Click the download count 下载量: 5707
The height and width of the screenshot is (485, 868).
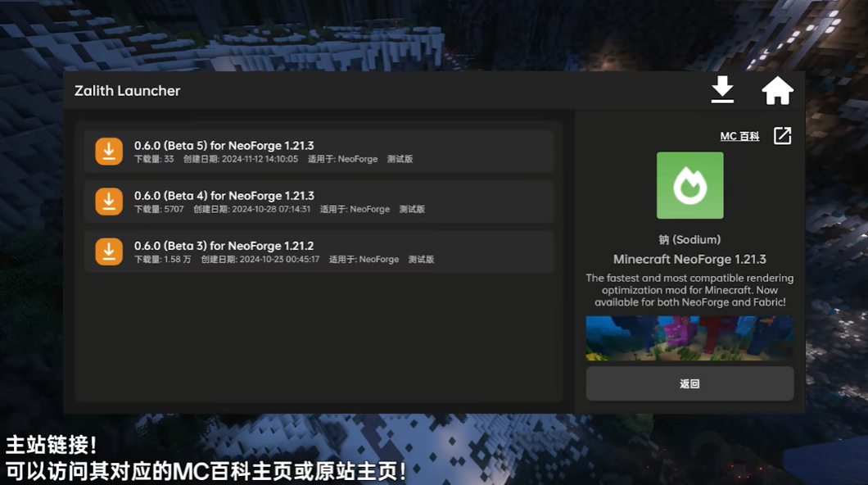[x=159, y=209]
